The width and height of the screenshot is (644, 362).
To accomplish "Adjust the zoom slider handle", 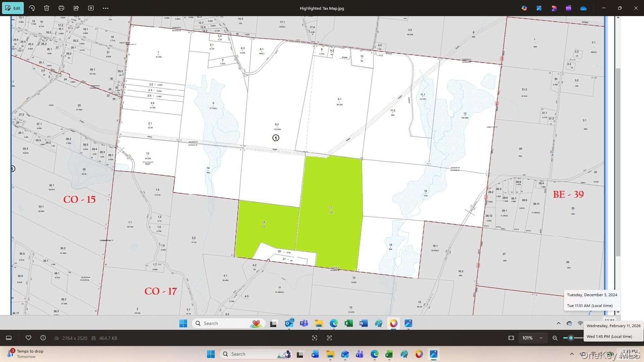I will coord(571,338).
